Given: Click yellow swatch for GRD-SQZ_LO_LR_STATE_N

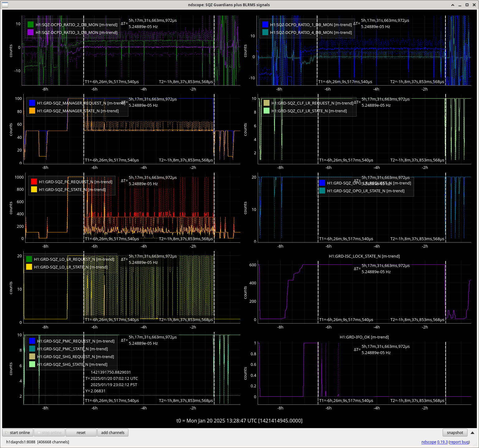Looking at the screenshot, I should 29,267.
